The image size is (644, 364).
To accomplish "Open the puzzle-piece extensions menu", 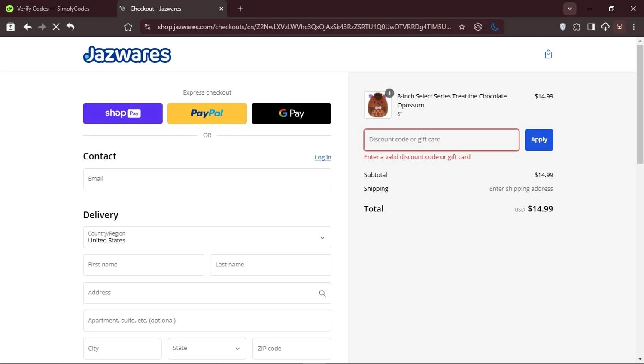I will pyautogui.click(x=577, y=27).
